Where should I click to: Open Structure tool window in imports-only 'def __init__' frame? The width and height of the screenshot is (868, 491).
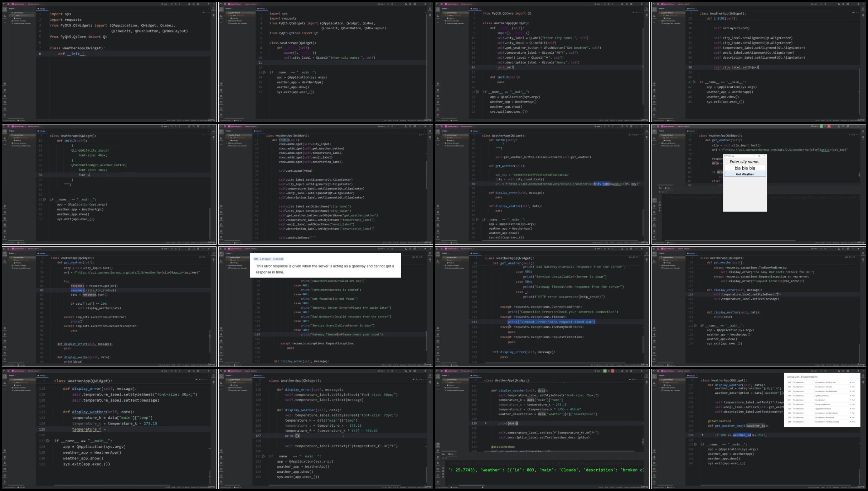click(x=5, y=16)
